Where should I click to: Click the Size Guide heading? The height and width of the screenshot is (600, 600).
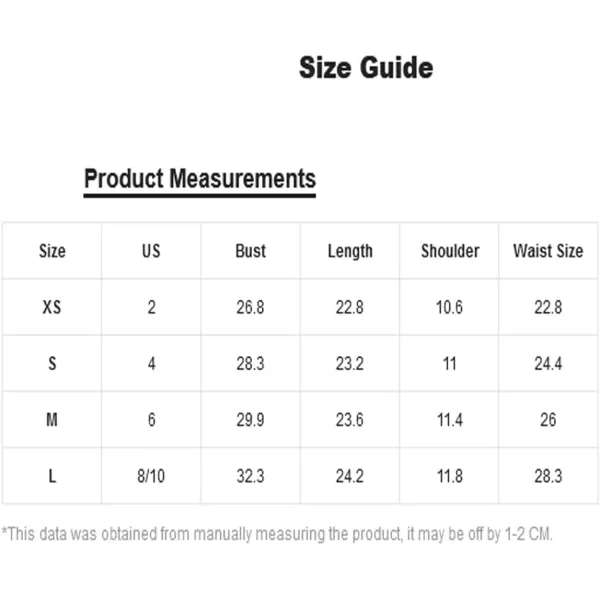coord(366,68)
